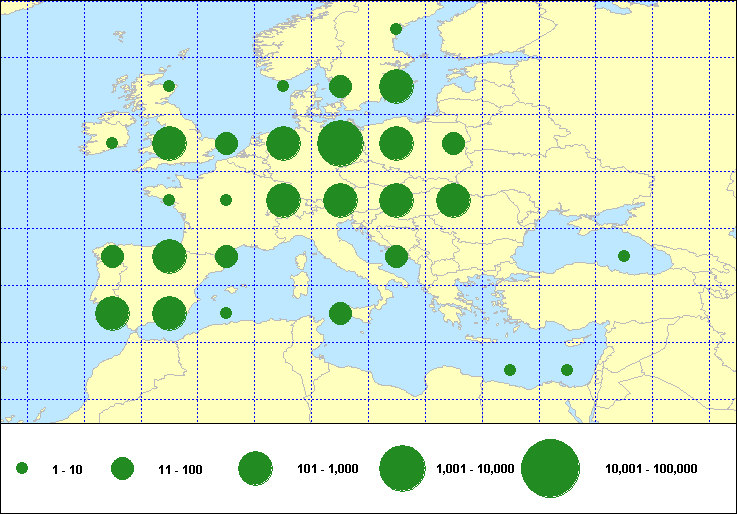Viewport: 737px width, 514px height.
Task: Select the legend circle for 10,001 - 100,000
Action: point(551,468)
